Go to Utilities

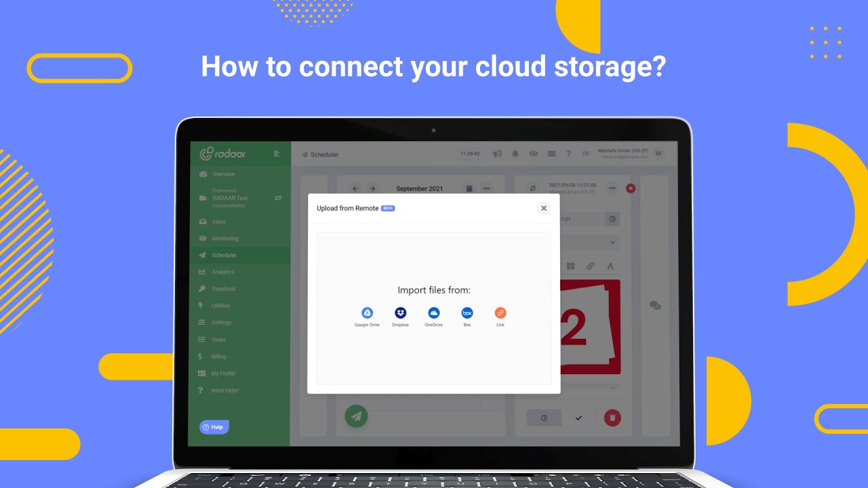[x=220, y=306]
